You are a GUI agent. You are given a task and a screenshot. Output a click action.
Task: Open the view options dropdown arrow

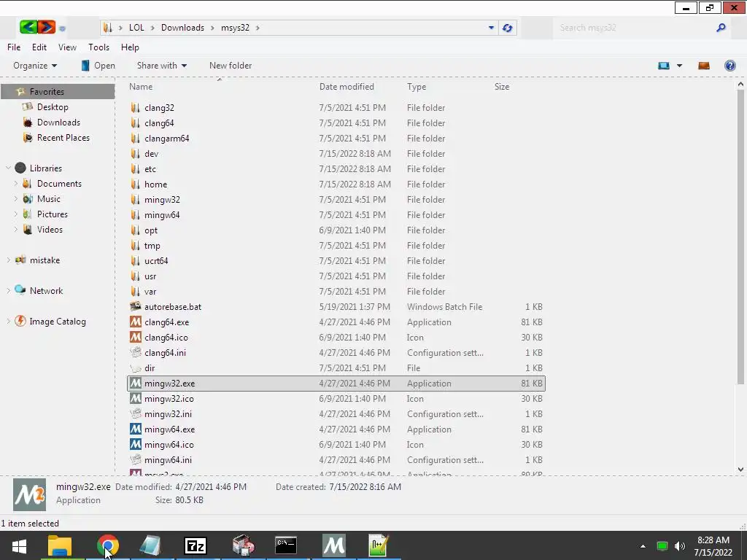[x=679, y=66]
